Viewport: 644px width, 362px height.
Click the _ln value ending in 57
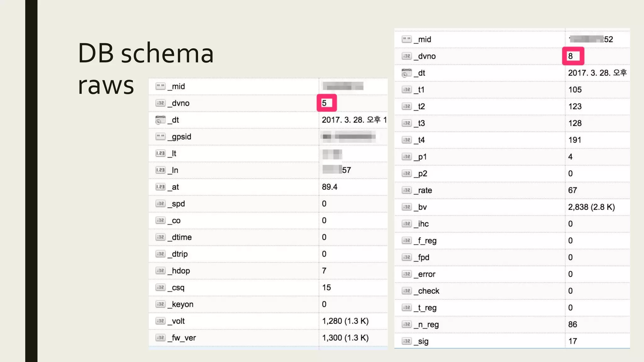coord(337,170)
